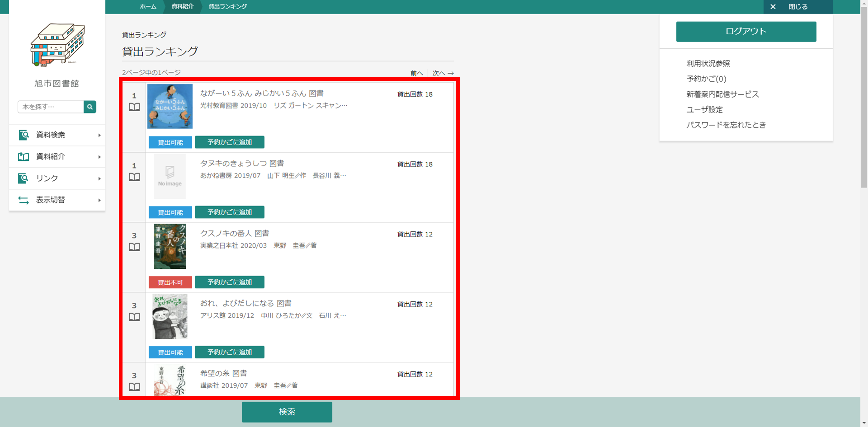Screen dimensions: 868x427
Task: Click the 表示切替 swap-arrows icon
Action: pos(24,200)
